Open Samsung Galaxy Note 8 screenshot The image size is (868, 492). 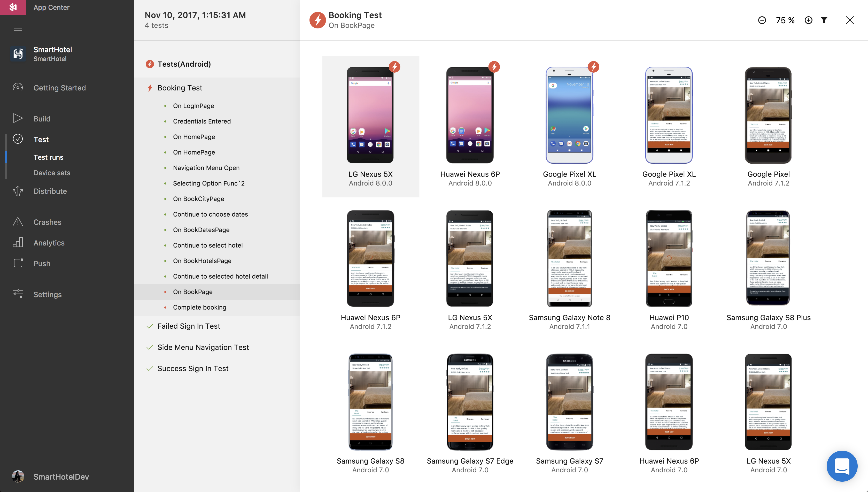pos(569,258)
